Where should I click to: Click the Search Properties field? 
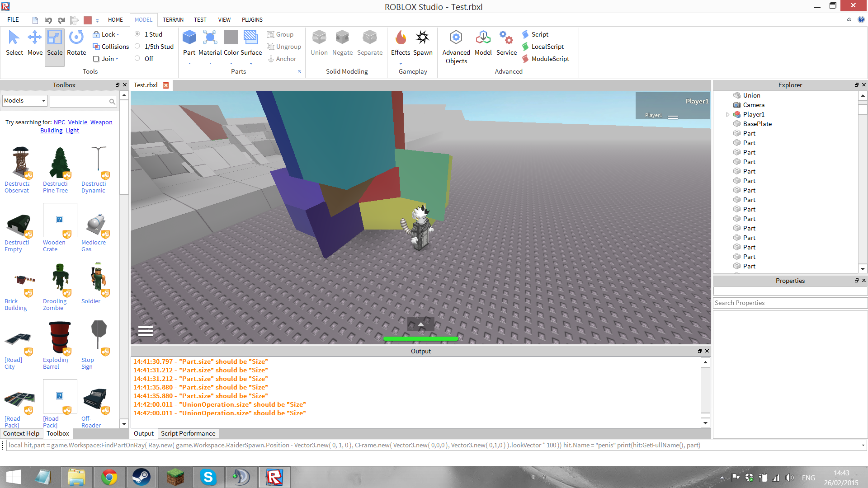click(x=790, y=303)
